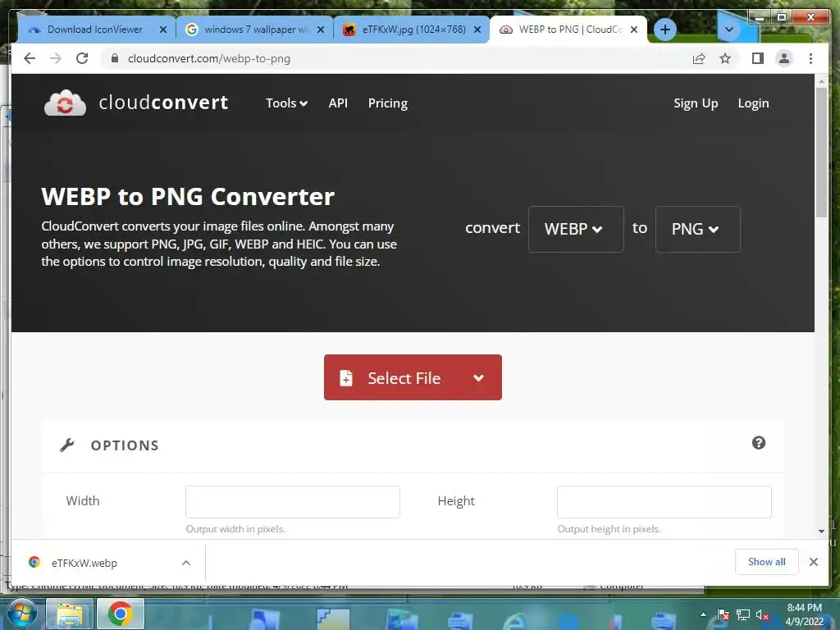Open the Chrome three-dot menu
The image size is (840, 630).
810,58
